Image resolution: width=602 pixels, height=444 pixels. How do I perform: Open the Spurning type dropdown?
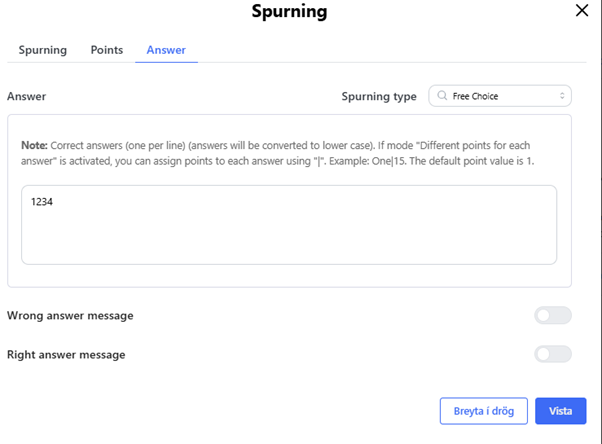point(500,96)
